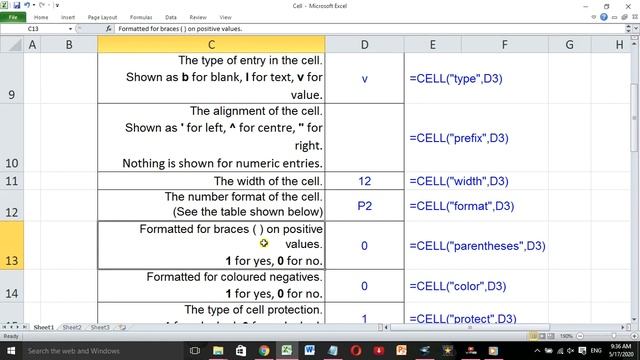
Task: Click the Select All corner triangle
Action: (12, 44)
